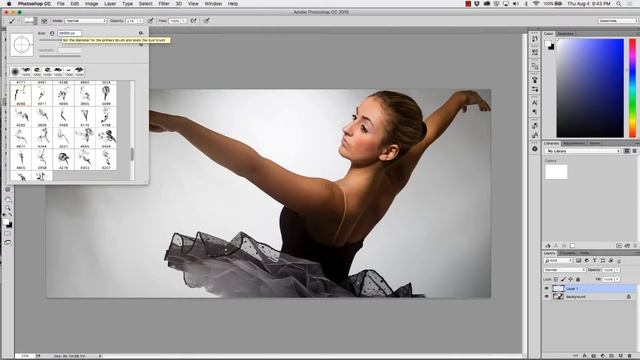Click the link layers icon

(576, 356)
